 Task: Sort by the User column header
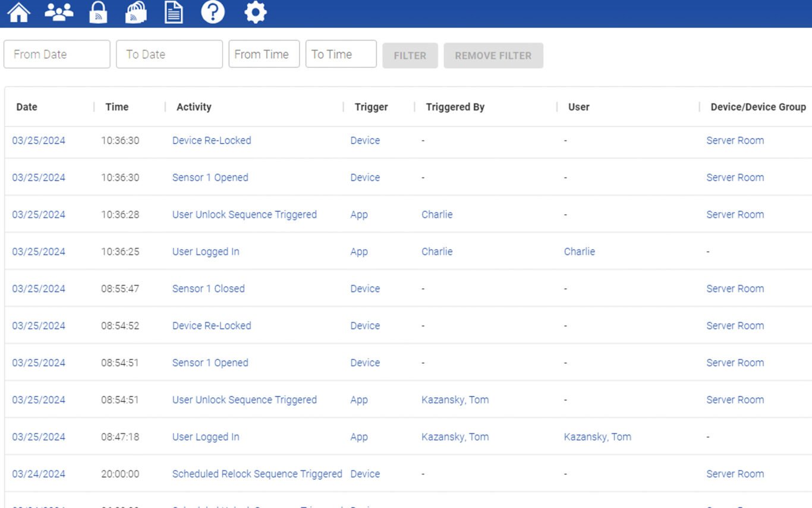(x=579, y=107)
